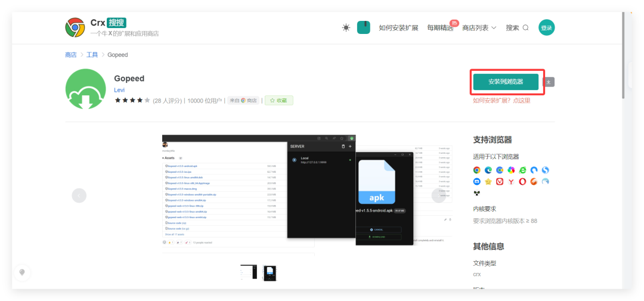Screen dimensions: 644x301
Task: Click the Maxthon blue m browser icon
Action: [x=477, y=182]
